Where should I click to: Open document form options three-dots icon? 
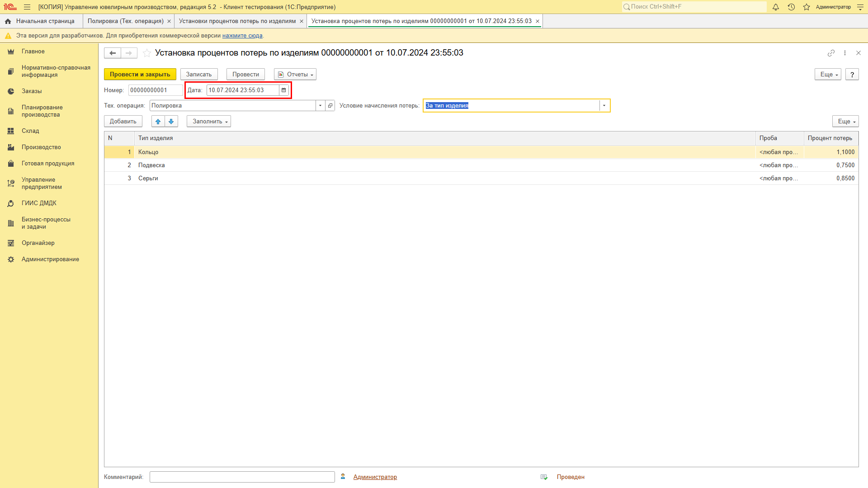pos(845,53)
